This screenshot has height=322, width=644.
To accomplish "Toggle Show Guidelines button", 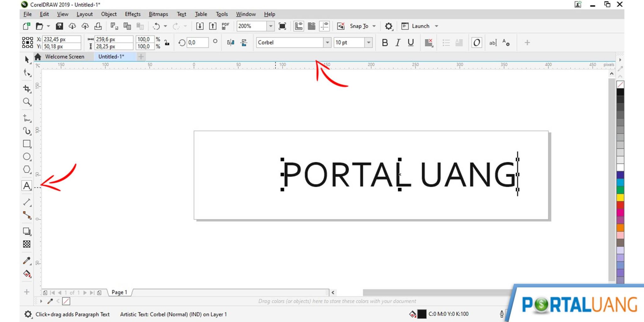I will [x=325, y=26].
